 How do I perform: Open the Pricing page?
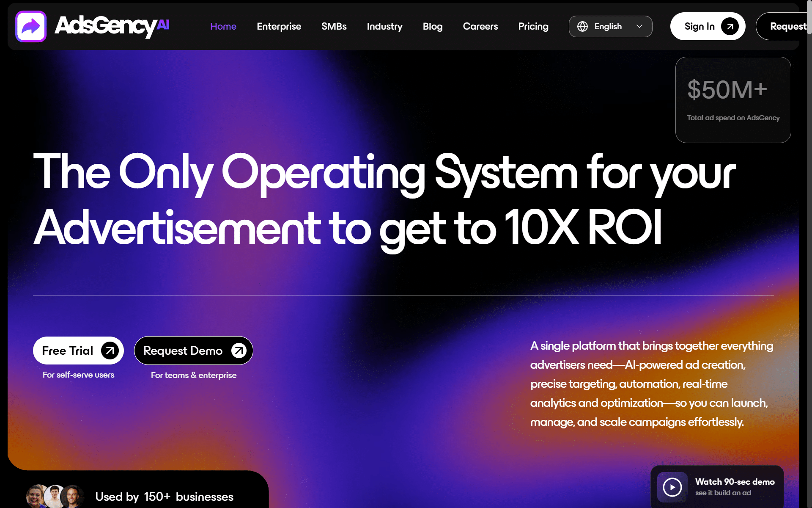[x=533, y=26]
